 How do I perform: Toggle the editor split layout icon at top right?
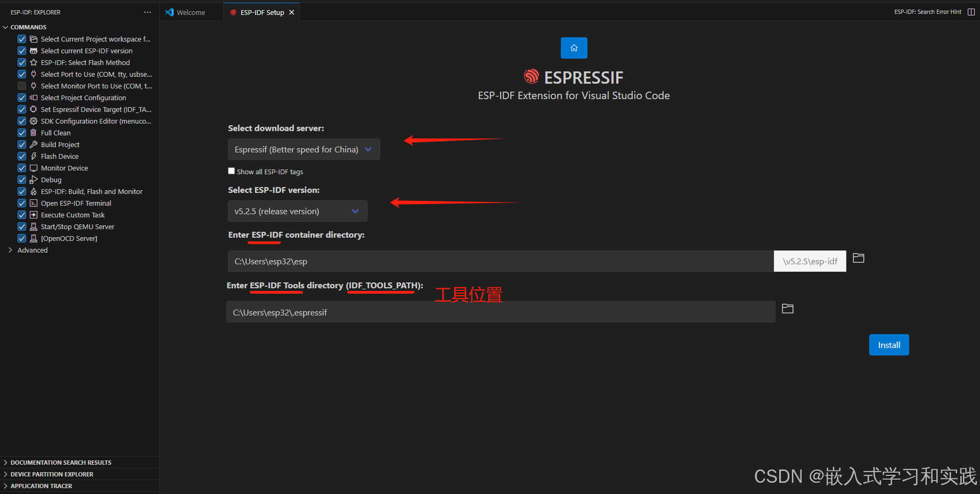(971, 12)
